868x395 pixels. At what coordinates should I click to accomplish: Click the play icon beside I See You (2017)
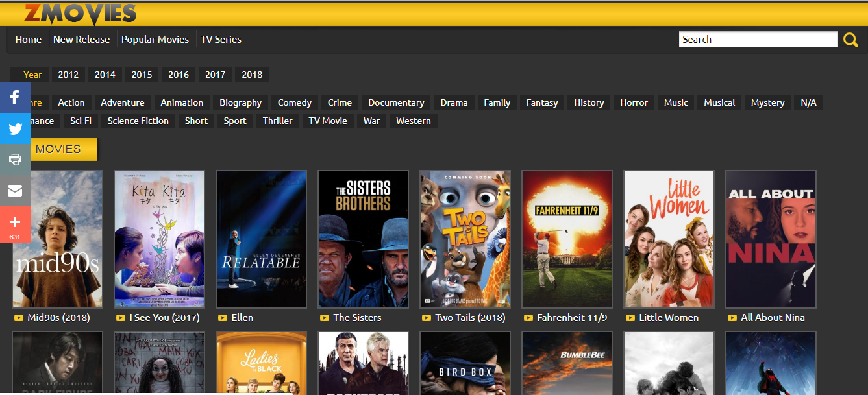tap(121, 318)
